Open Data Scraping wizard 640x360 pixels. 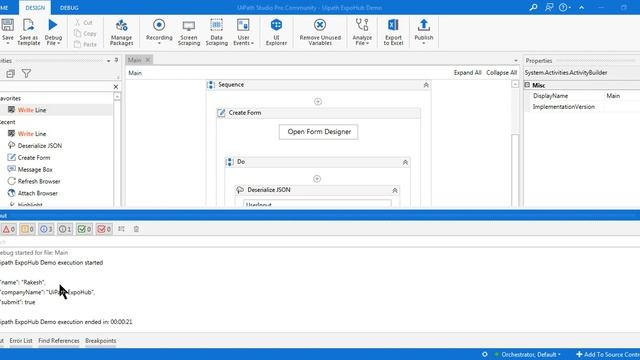[216, 31]
